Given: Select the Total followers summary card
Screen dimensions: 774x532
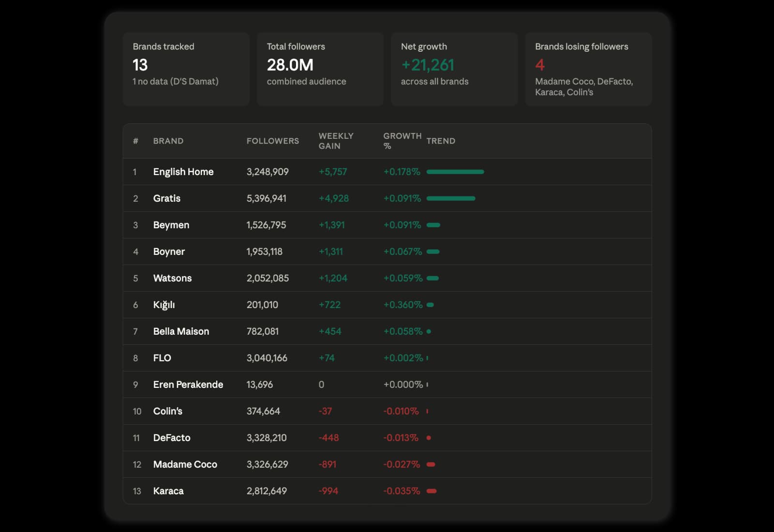Looking at the screenshot, I should coord(320,69).
